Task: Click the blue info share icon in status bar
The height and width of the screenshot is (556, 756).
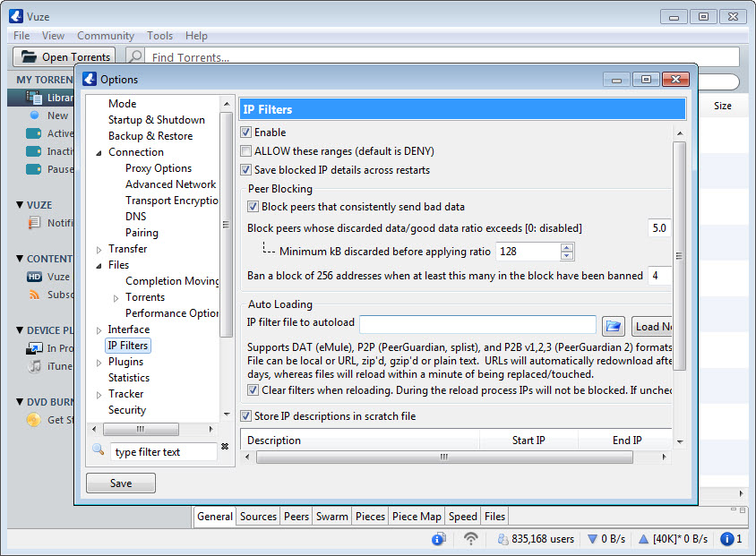Action: [438, 539]
